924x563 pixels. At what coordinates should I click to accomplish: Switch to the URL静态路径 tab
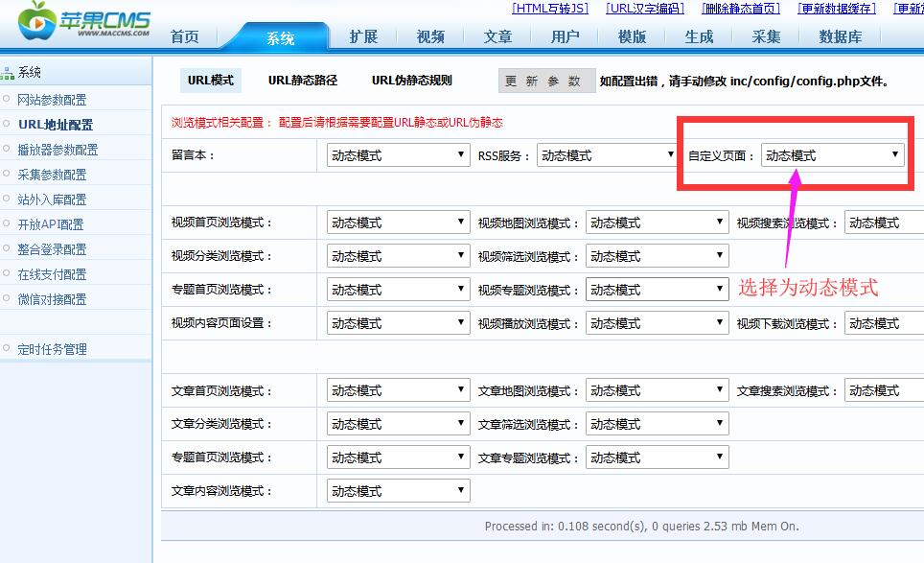[x=301, y=81]
